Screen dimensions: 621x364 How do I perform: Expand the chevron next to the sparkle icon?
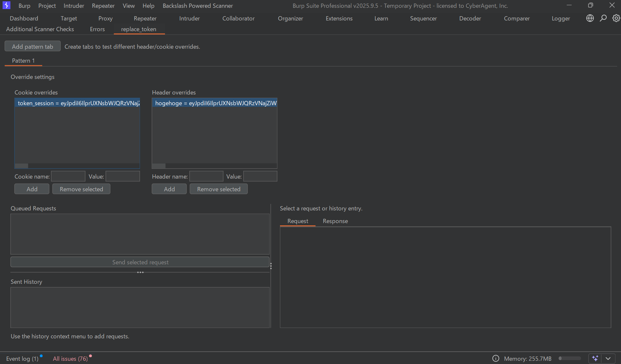608,358
